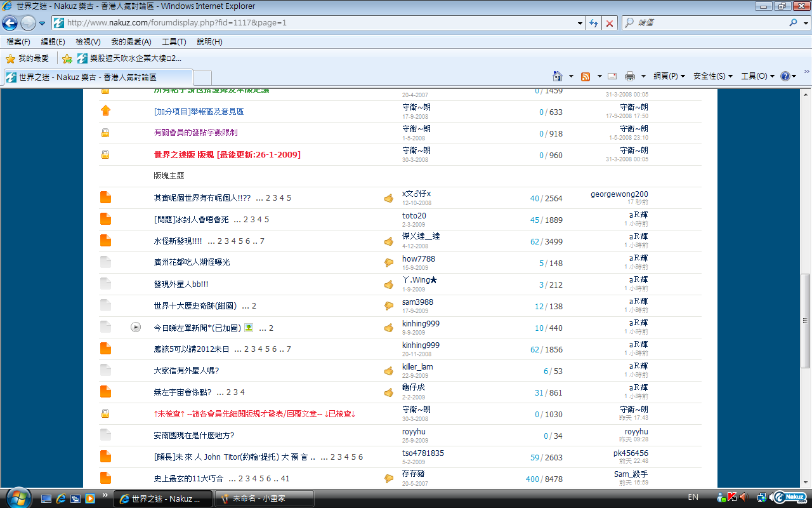Screen dimensions: 812x508
Task: Open address bar URL history dropdown
Action: [x=580, y=23]
